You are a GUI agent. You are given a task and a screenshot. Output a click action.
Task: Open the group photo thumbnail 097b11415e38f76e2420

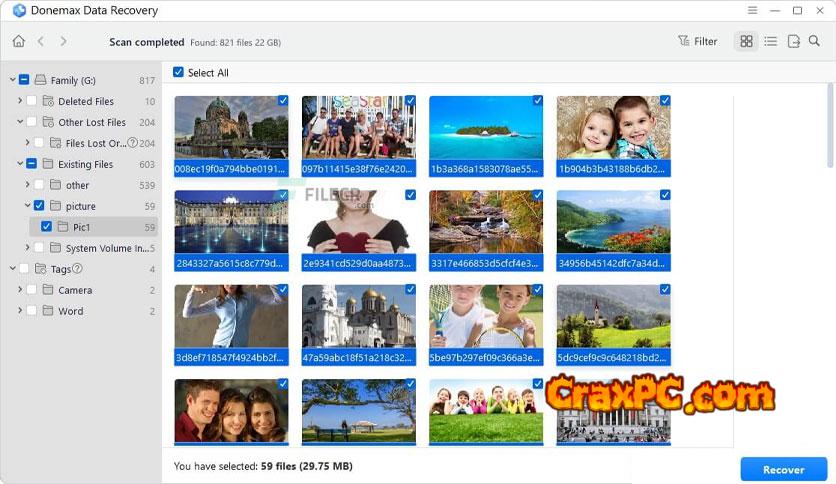pyautogui.click(x=359, y=127)
